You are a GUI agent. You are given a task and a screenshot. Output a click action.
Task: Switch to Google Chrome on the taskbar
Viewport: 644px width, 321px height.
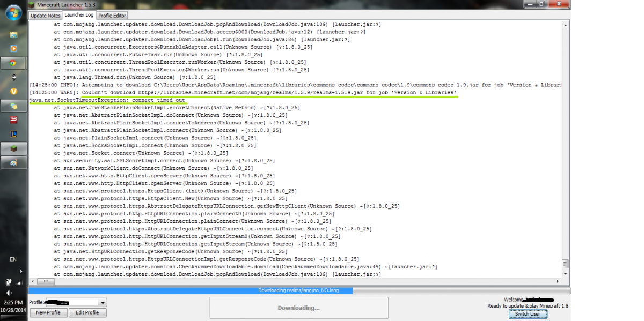[x=13, y=63]
